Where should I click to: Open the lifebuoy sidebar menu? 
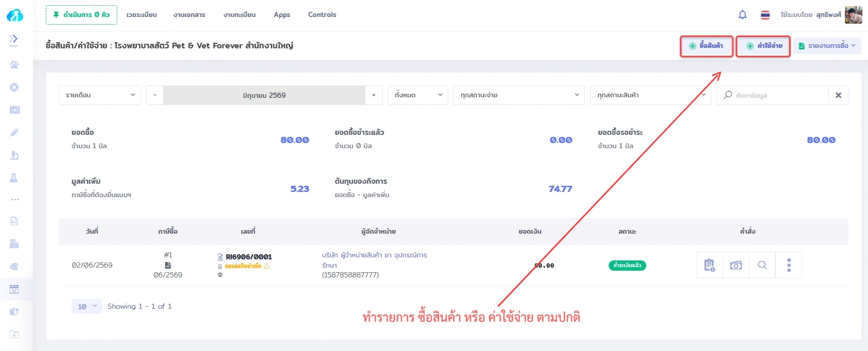14,87
